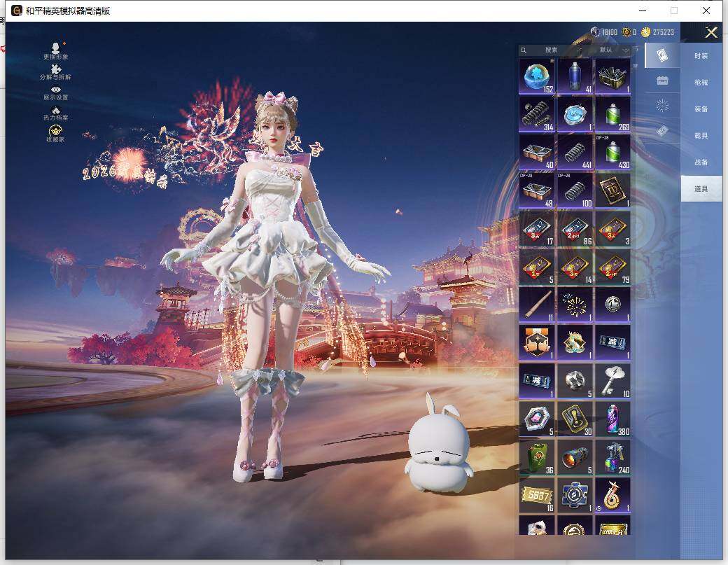Select the blue 减 coupon beside dragon emblem
Viewport: 728px width, 565px height.
coord(613,342)
